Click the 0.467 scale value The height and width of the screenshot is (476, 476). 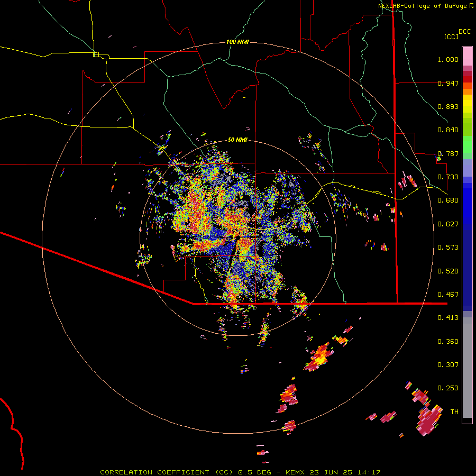tap(448, 295)
